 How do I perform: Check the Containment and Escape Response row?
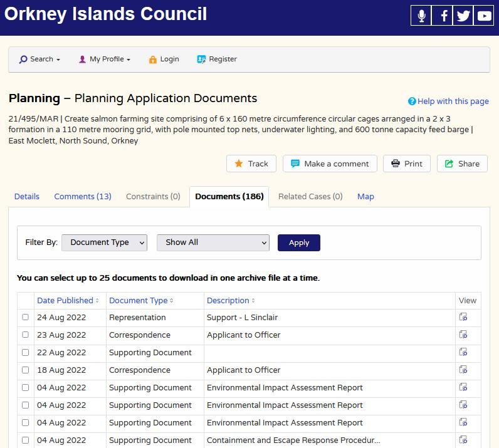click(x=26, y=440)
